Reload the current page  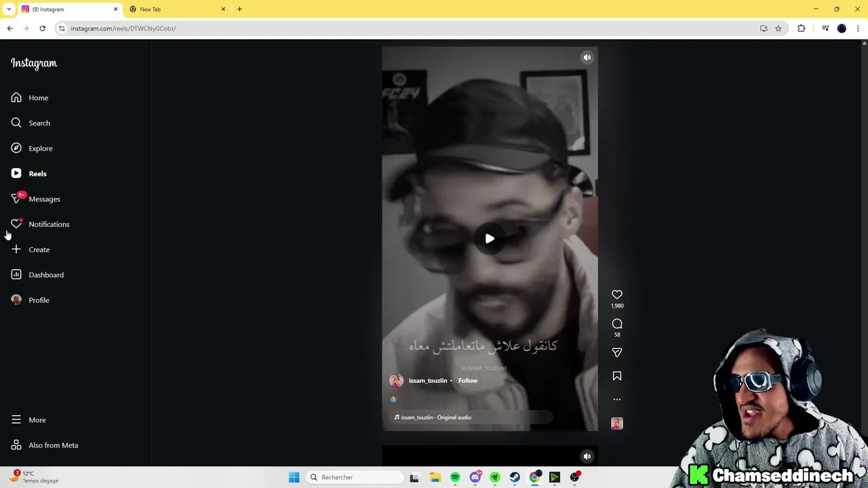point(42,28)
